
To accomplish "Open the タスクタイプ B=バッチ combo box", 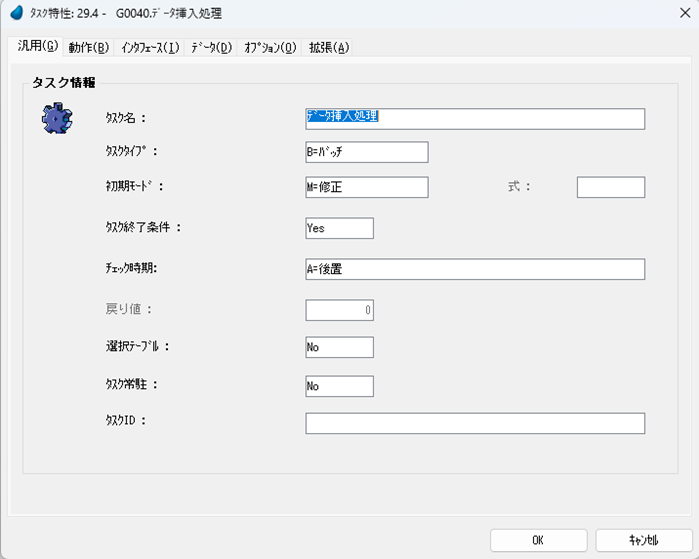I will coord(366,152).
